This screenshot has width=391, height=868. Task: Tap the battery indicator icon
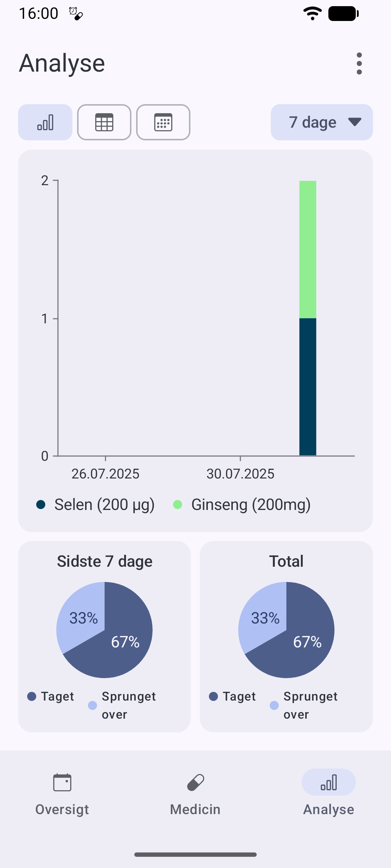(343, 14)
